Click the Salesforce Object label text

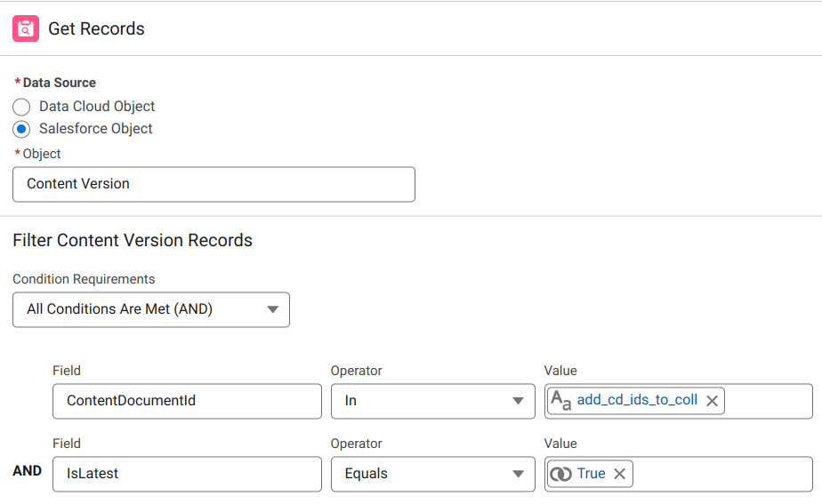click(95, 129)
